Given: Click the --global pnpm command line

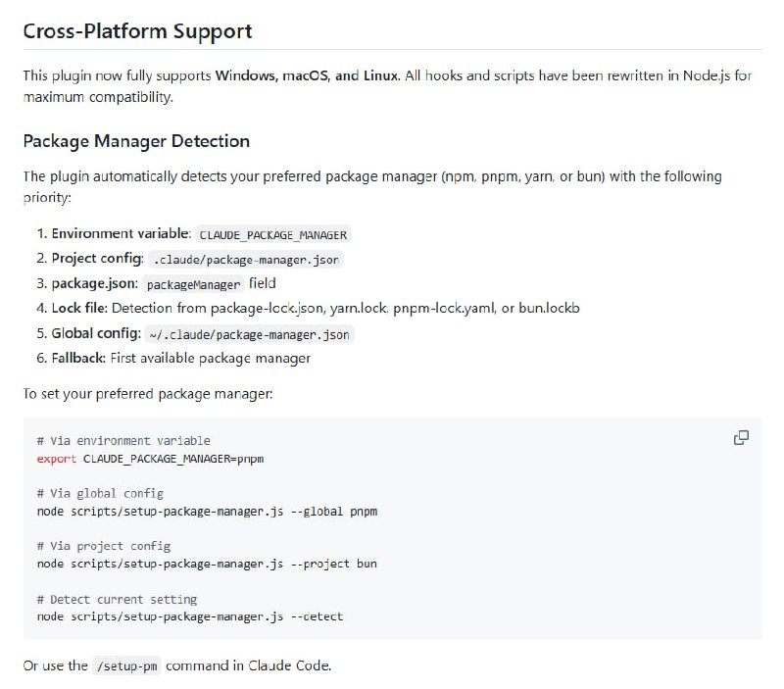Looking at the screenshot, I should coord(207,512).
